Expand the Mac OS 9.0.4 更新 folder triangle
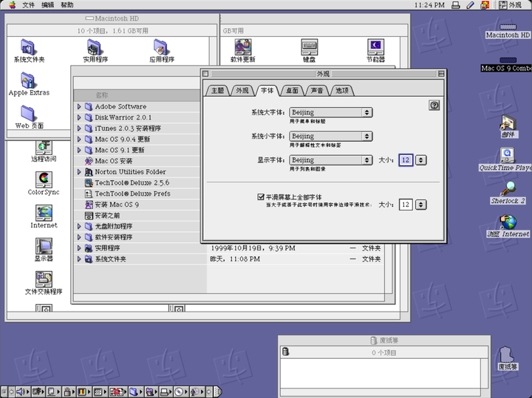This screenshot has height=398, width=532. pyautogui.click(x=79, y=139)
